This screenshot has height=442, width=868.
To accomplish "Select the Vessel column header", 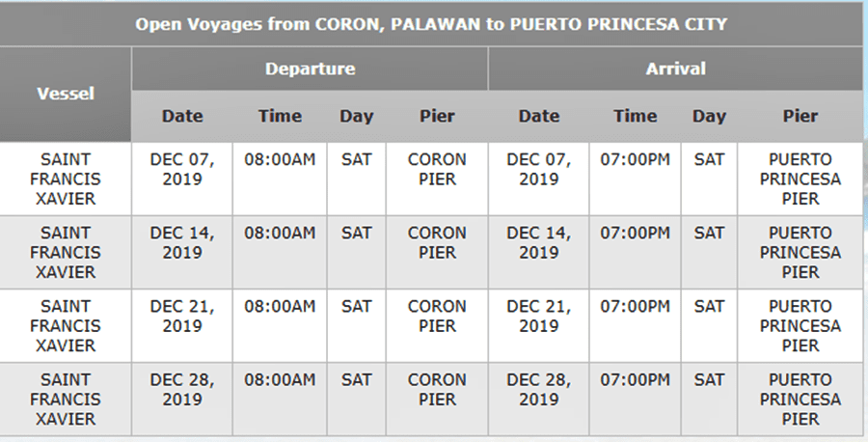I will [x=66, y=94].
